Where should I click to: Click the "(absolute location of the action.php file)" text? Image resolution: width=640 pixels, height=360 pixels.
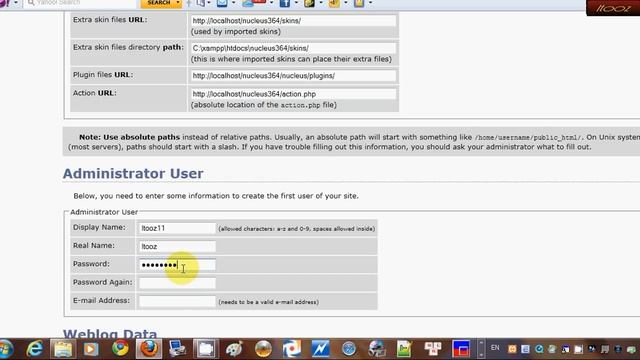[x=264, y=105]
